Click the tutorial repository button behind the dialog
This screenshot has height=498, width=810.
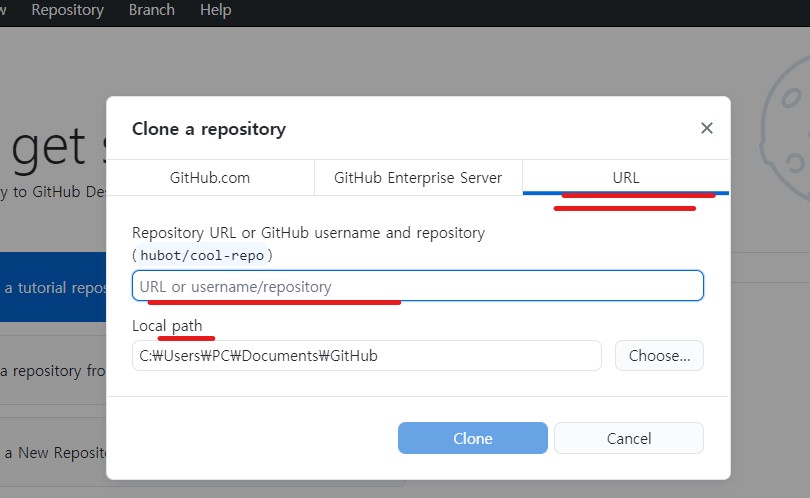[x=53, y=287]
